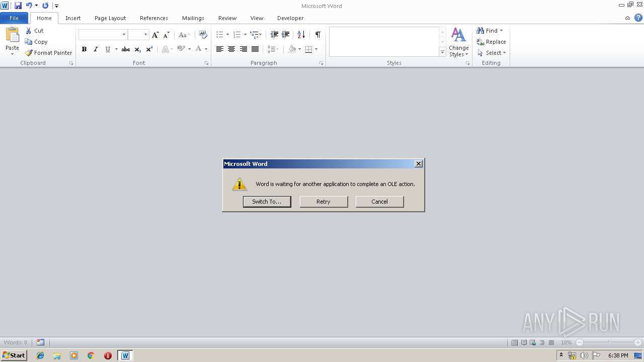Open the font size dropdown

point(145,35)
